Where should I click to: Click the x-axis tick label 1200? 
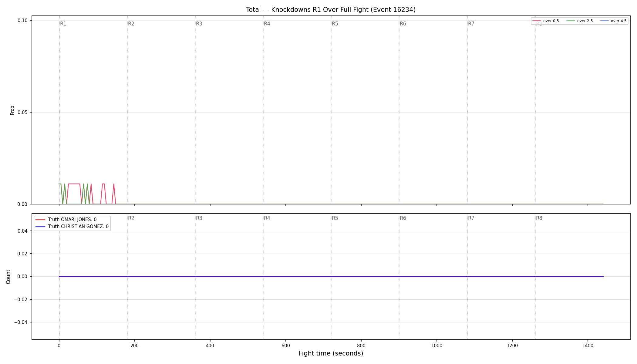[x=512, y=345]
